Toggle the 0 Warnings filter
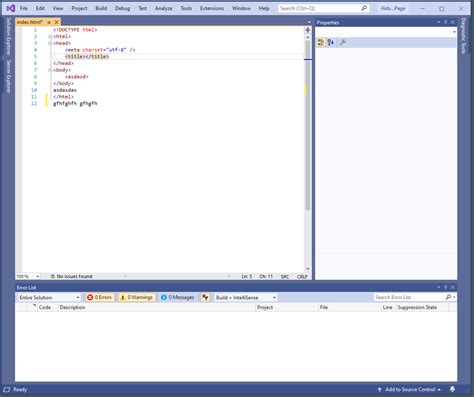The width and height of the screenshot is (474, 397). [x=137, y=297]
